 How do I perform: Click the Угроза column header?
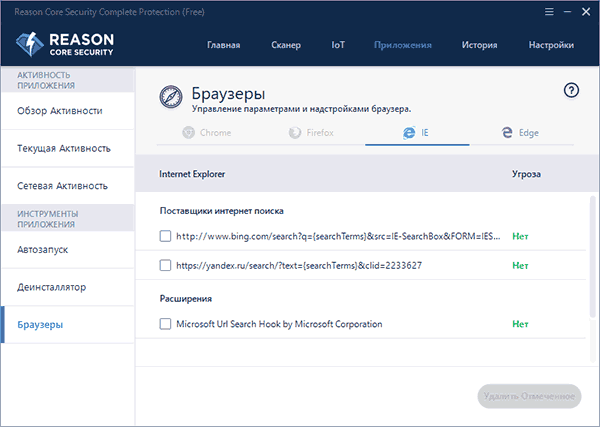[526, 174]
